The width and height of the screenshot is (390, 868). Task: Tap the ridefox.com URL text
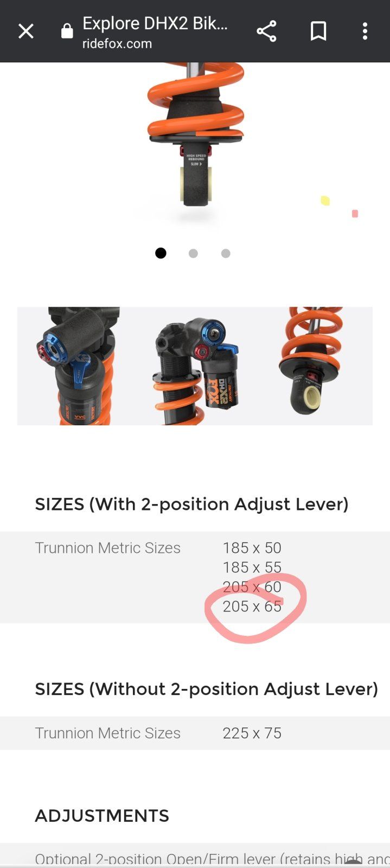coord(117,44)
